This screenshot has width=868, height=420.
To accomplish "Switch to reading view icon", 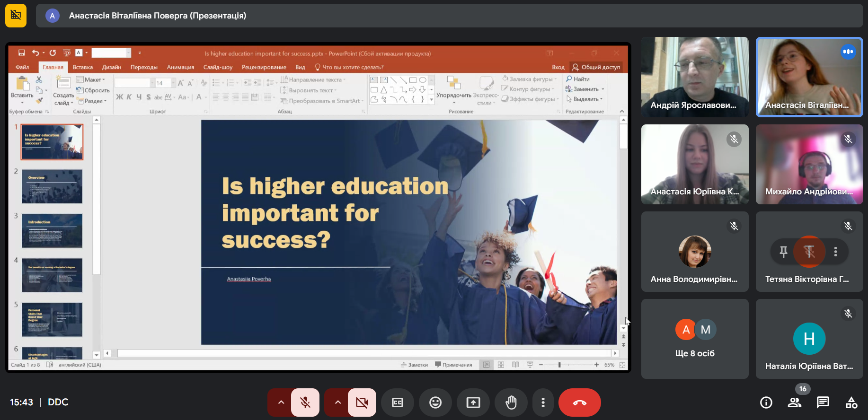I will pyautogui.click(x=515, y=365).
